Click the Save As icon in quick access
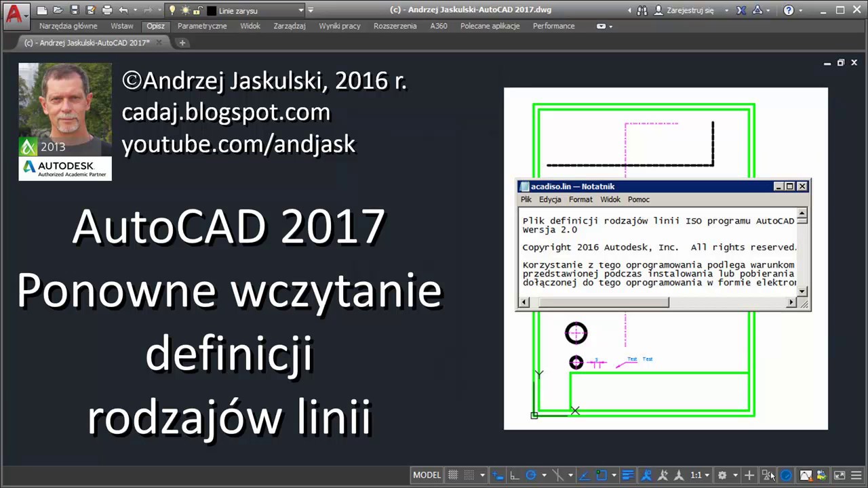This screenshot has width=868, height=488. (x=90, y=10)
